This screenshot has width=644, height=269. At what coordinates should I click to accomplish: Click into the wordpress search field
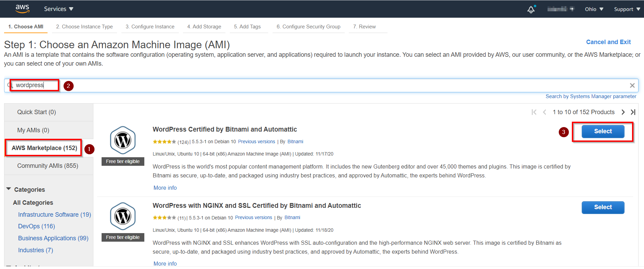click(321, 85)
